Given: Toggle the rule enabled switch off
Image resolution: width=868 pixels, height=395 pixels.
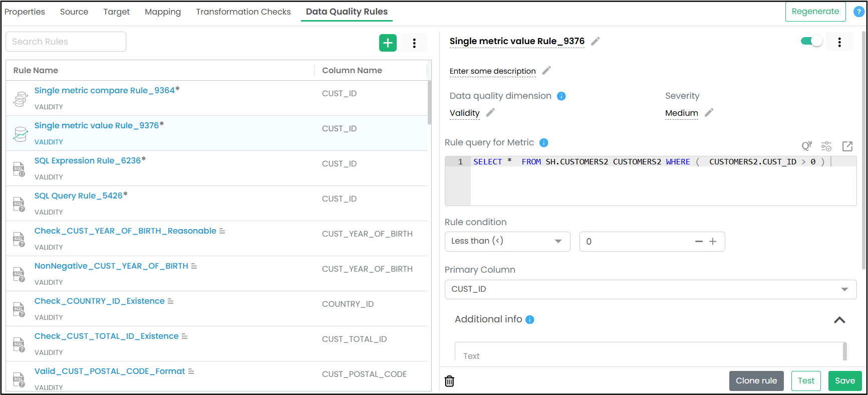Looking at the screenshot, I should (811, 41).
